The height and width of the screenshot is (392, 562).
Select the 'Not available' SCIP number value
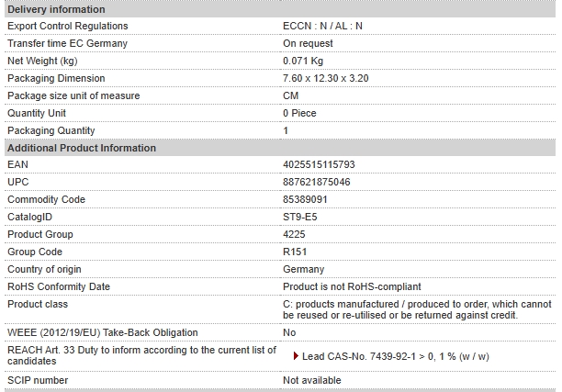pos(312,381)
